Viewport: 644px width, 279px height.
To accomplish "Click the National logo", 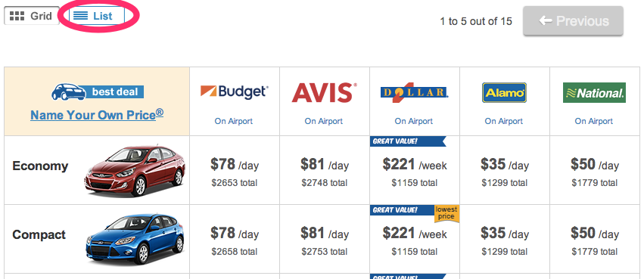I will tap(594, 93).
